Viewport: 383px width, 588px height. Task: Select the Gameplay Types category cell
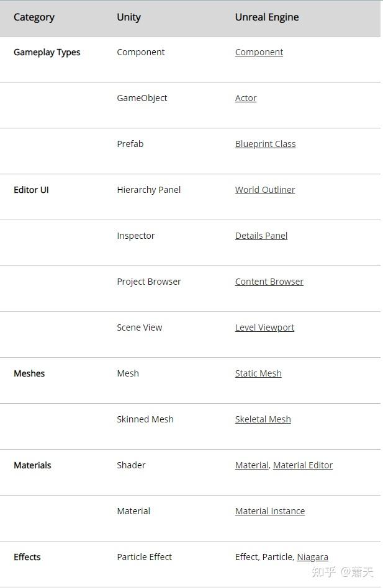tap(47, 52)
